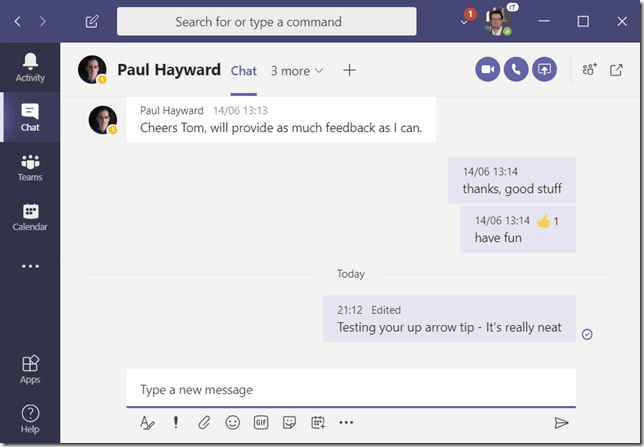644x447 pixels.
Task: Share your screen in this chat
Action: coord(545,69)
